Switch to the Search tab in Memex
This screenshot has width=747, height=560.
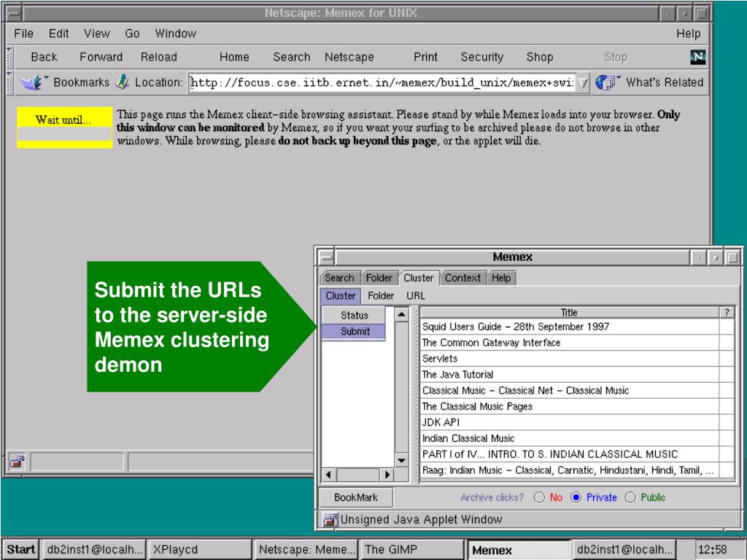coord(339,278)
